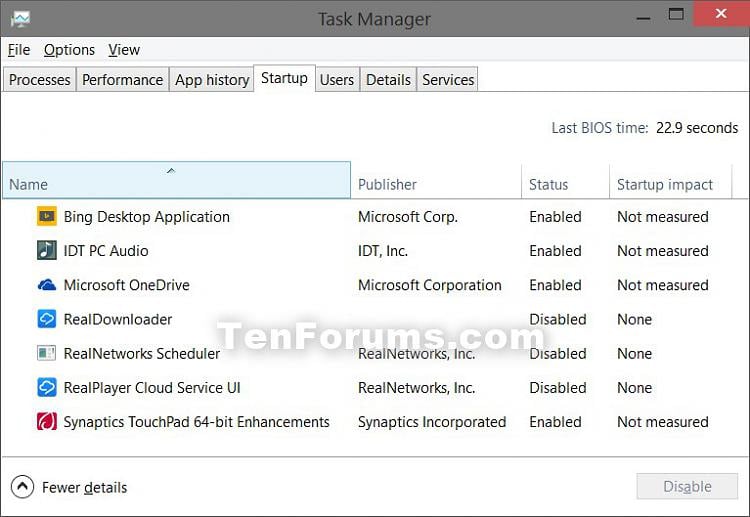Click publisher Synaptics Incorporated cell
The image size is (750, 517).
coord(432,422)
